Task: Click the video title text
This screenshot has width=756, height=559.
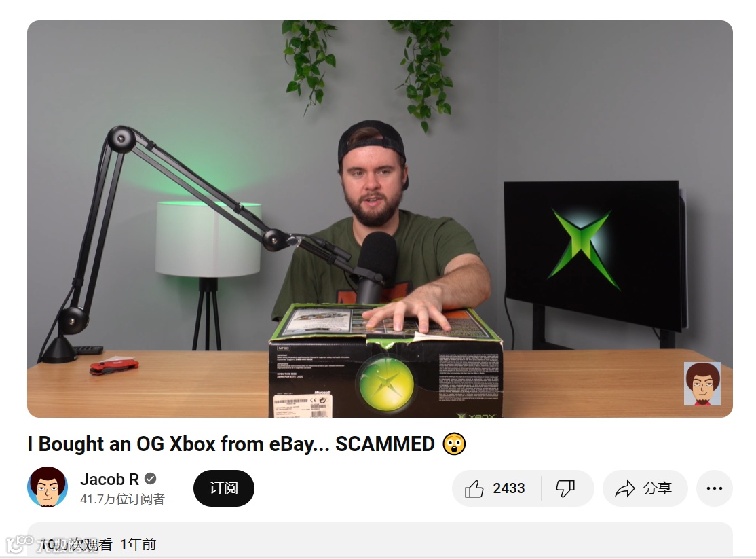Action: [x=231, y=444]
